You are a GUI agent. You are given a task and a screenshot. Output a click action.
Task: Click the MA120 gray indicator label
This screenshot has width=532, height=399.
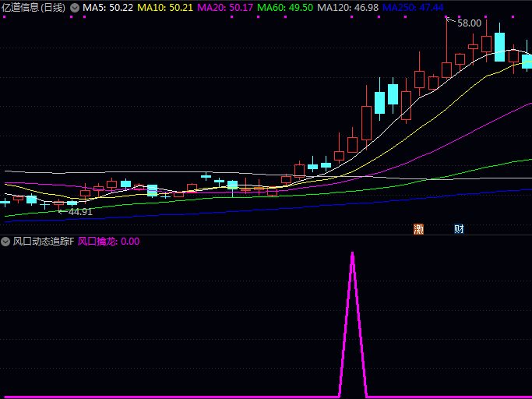coord(348,8)
